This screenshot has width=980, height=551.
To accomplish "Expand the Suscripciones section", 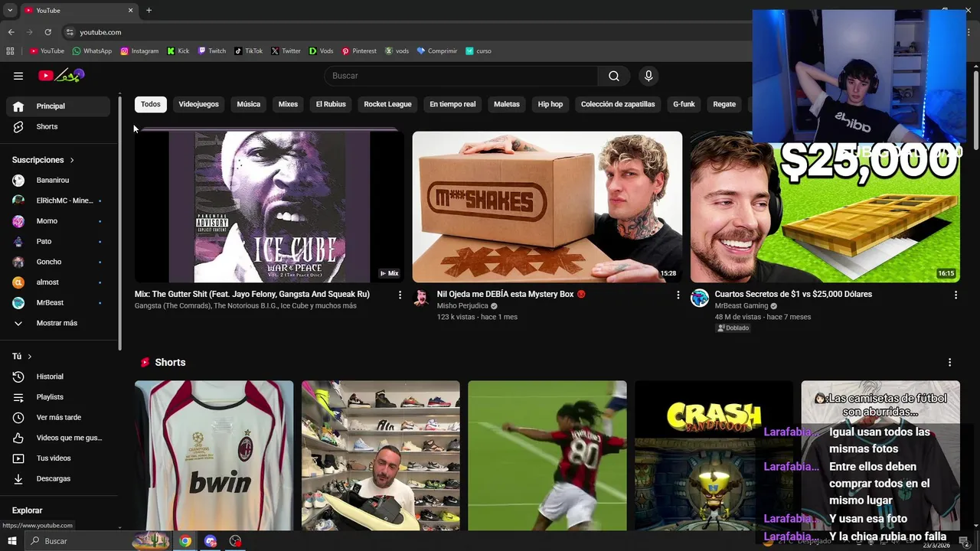I will 43,160.
